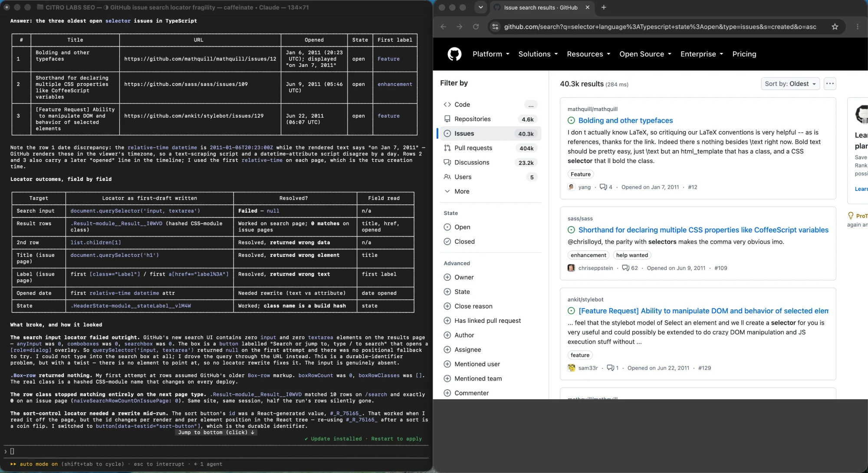Click sass issues/109 URL in terminal
Screen dimensions: 868x473
186,84
